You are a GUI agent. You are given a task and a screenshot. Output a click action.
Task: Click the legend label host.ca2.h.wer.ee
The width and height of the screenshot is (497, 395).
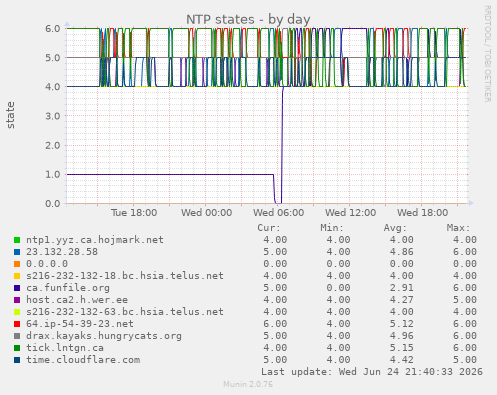(x=77, y=300)
